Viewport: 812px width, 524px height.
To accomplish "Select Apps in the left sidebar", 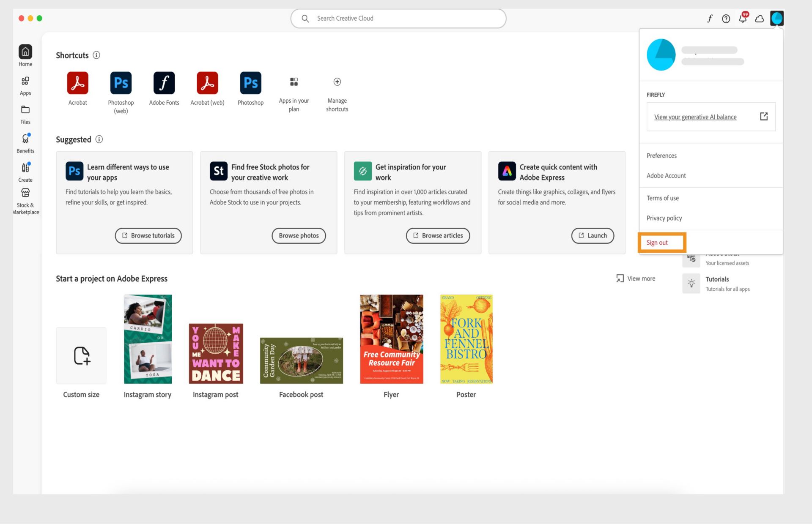I will (x=25, y=85).
